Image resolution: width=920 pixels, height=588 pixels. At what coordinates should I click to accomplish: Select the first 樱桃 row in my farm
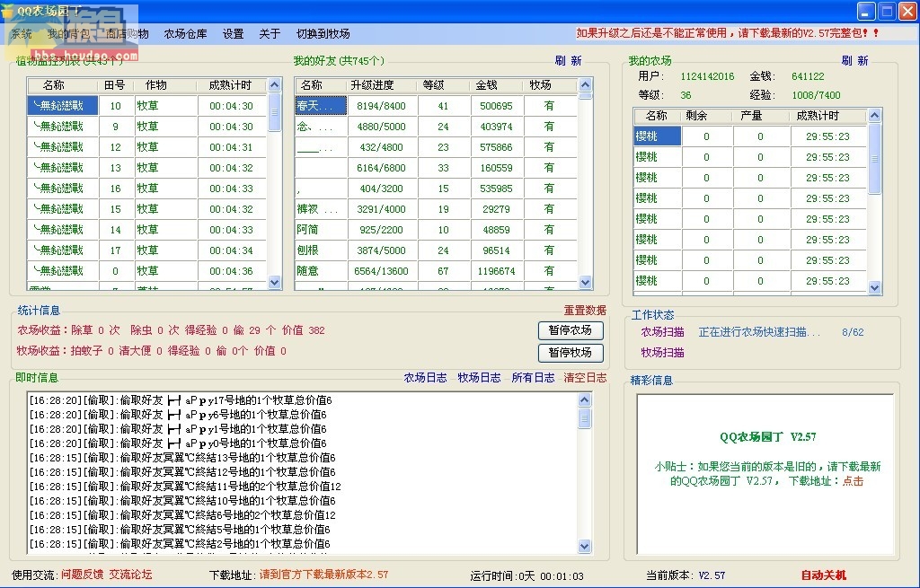(x=750, y=136)
